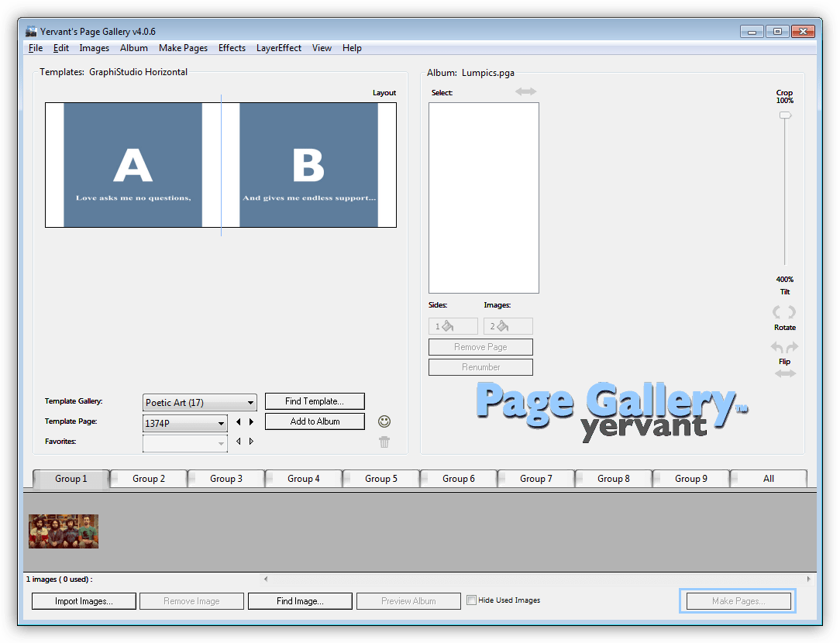Click the Page Gallery app icon in the title bar
The height and width of the screenshot is (643, 840).
[x=31, y=32]
